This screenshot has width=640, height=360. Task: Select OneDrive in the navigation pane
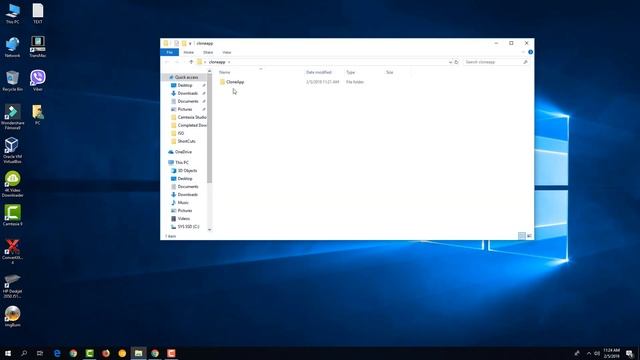click(183, 152)
